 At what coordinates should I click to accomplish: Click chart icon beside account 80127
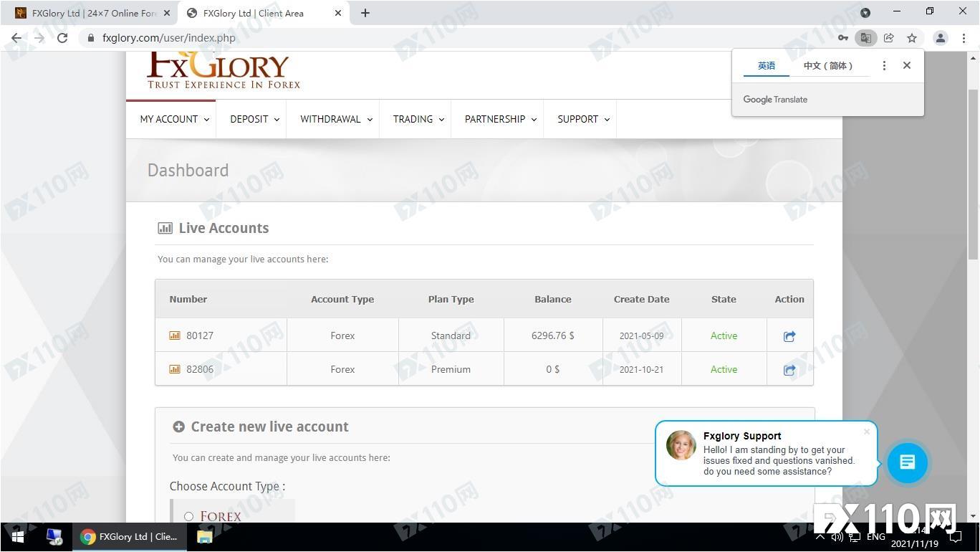175,336
